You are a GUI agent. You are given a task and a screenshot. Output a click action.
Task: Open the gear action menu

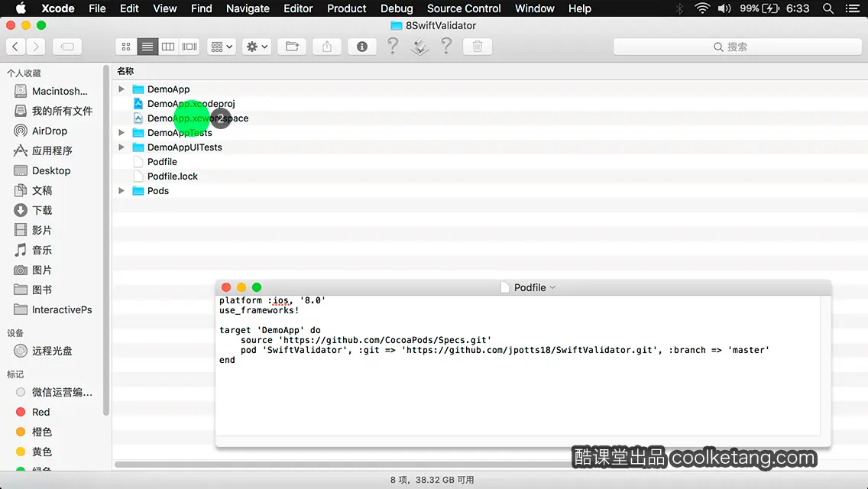(x=257, y=47)
